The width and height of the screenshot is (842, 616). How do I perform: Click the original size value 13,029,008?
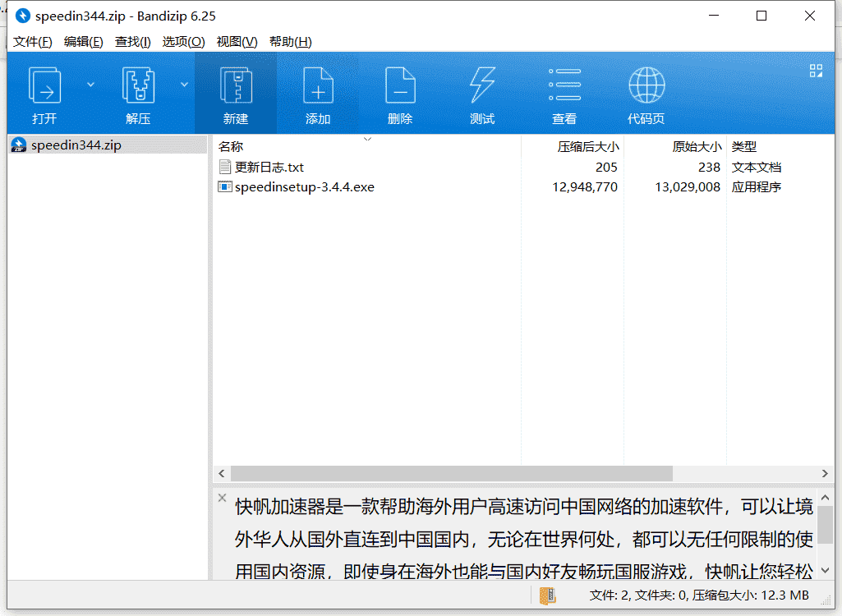[688, 187]
